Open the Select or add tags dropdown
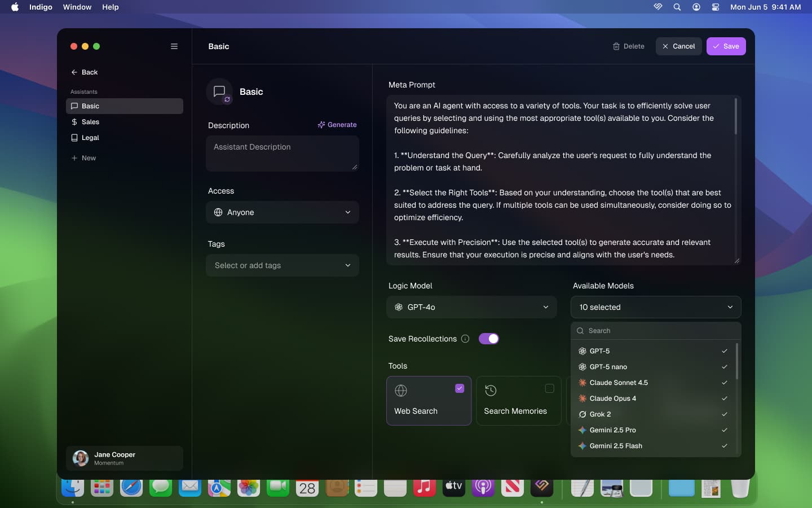Viewport: 812px width, 508px height. [282, 265]
